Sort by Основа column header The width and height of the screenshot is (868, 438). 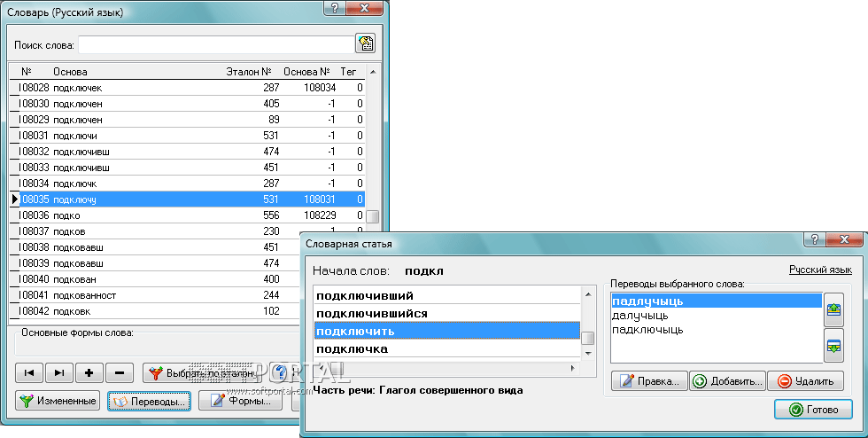point(70,72)
